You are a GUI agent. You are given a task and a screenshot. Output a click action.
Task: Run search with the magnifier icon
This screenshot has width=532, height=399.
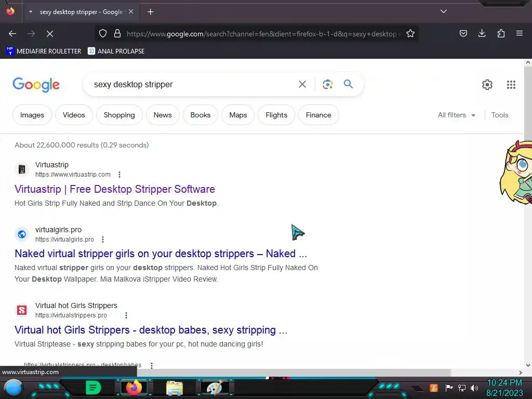(348, 84)
